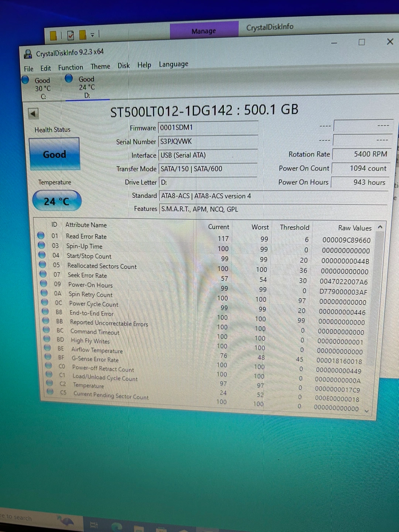Click status icon of Spin-Up Time row

tap(41, 245)
